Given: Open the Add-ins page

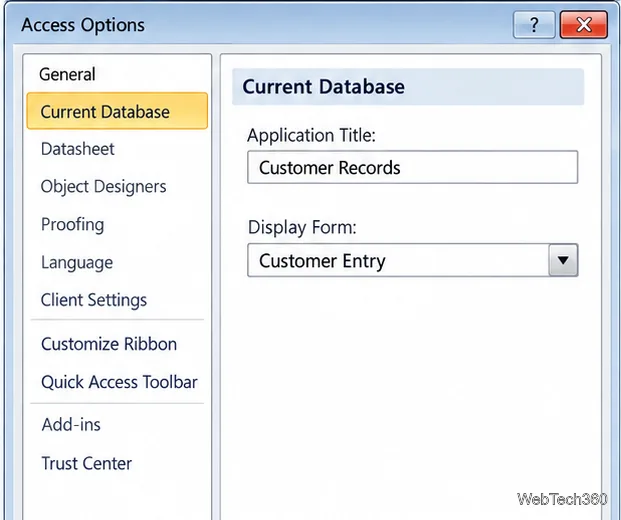Looking at the screenshot, I should (71, 425).
